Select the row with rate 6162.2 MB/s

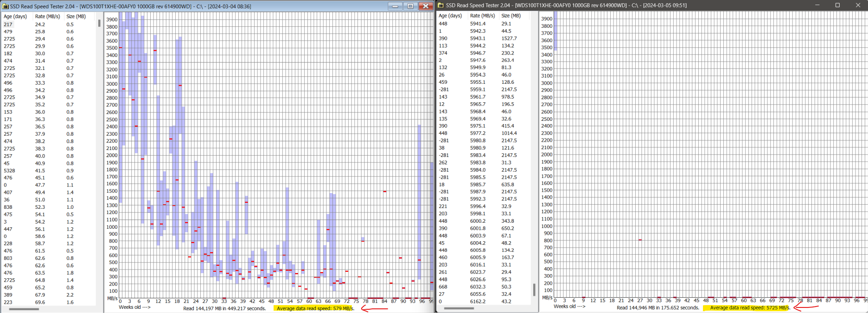click(x=477, y=301)
